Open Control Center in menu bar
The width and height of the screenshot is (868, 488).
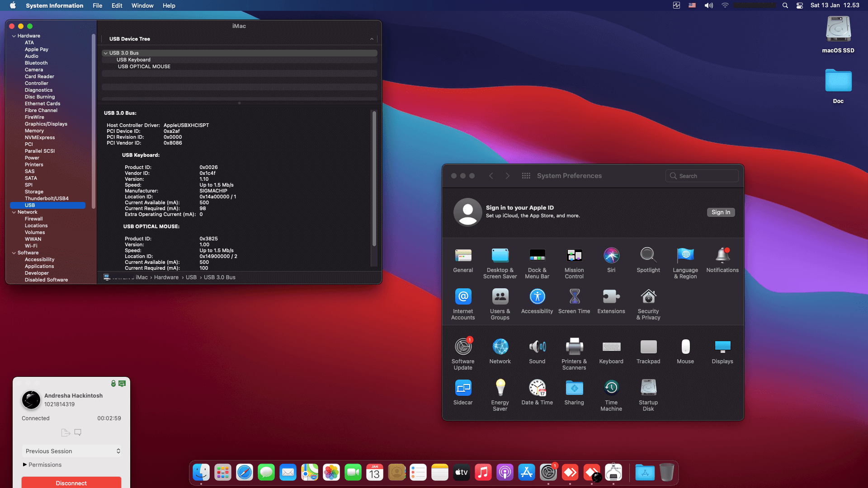point(799,5)
